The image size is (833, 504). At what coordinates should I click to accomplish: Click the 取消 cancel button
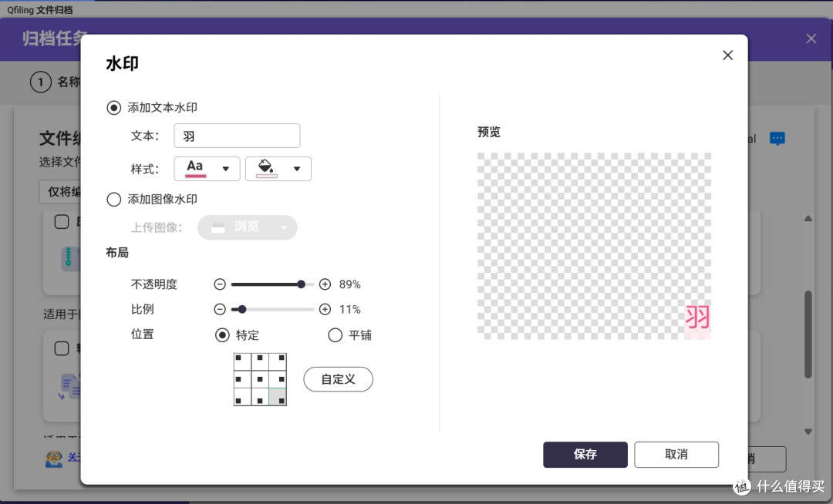pyautogui.click(x=676, y=455)
